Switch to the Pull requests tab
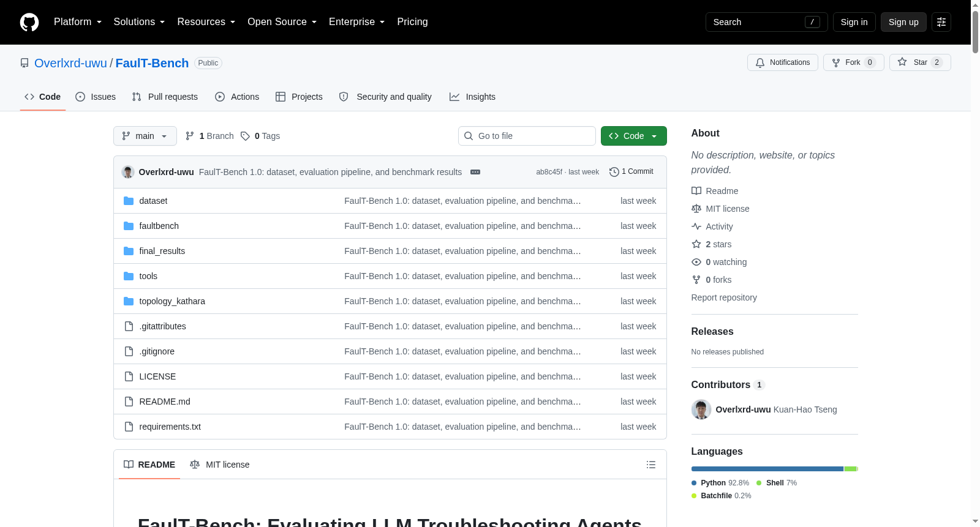This screenshot has width=980, height=527. (x=165, y=97)
